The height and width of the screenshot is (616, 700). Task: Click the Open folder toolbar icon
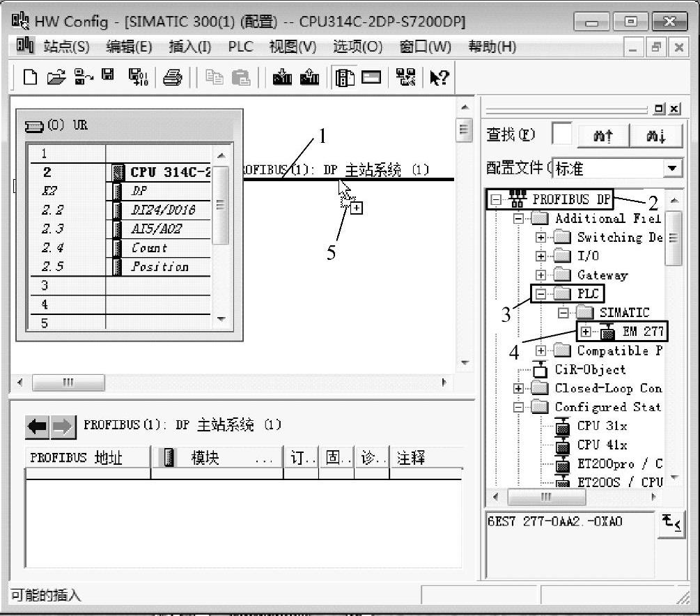click(x=56, y=77)
